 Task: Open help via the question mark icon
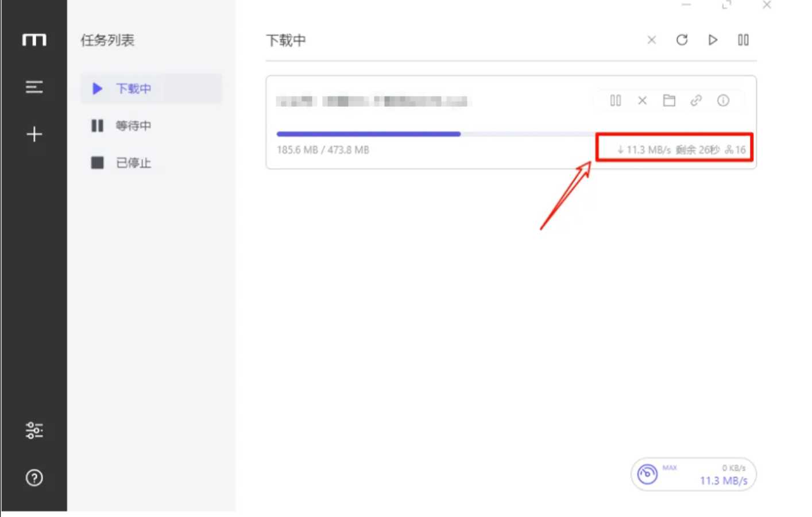(x=34, y=477)
